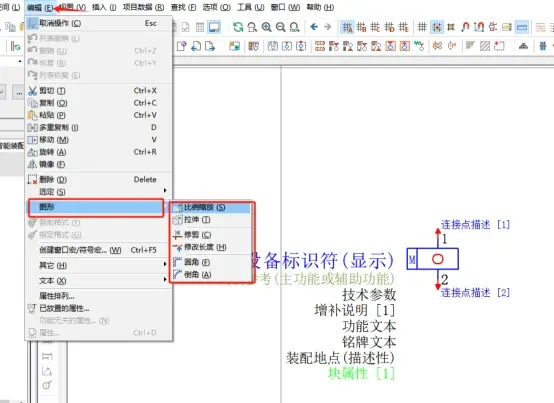Toggle the grid display button

click(422, 27)
